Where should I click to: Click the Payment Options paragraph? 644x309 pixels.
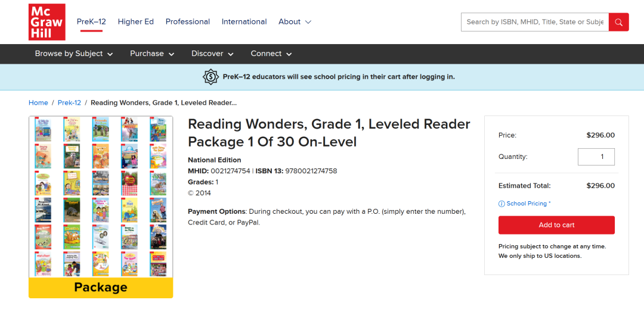[x=327, y=217]
